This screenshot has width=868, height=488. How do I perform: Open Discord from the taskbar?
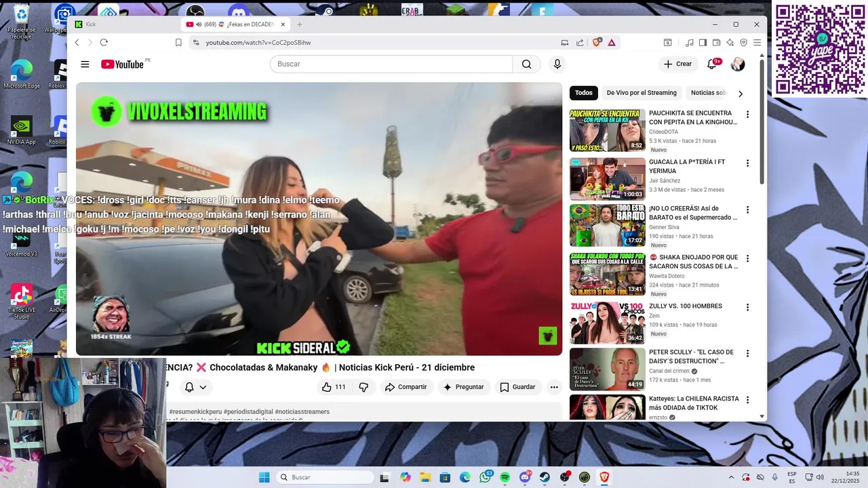[x=525, y=477]
